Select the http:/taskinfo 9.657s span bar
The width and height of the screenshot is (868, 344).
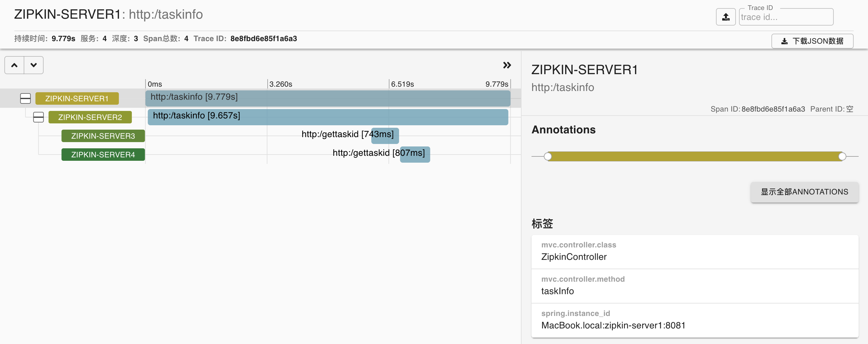[327, 117]
